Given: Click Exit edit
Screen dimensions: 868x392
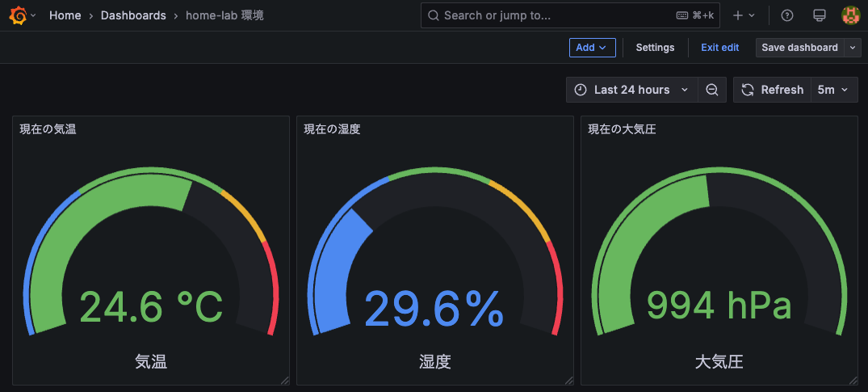Looking at the screenshot, I should pos(719,48).
